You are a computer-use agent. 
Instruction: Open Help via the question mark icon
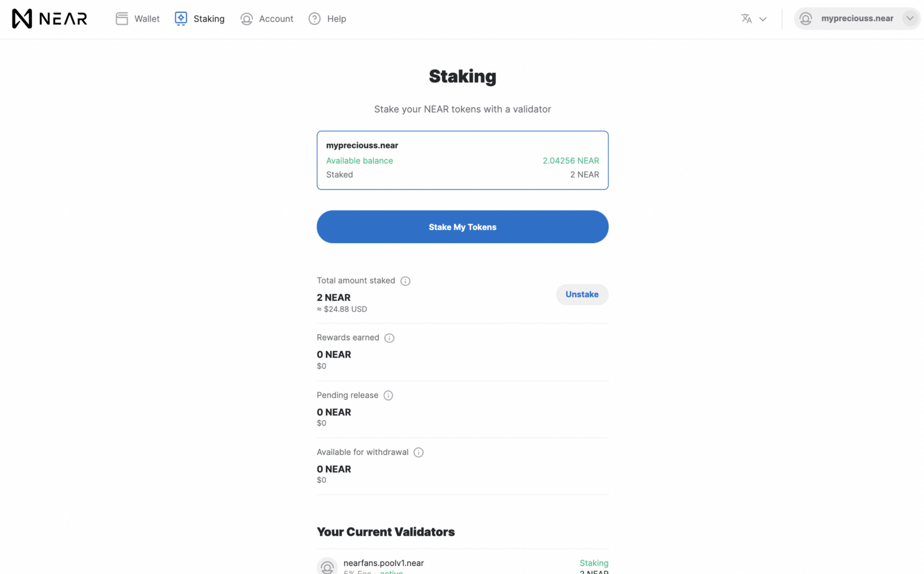click(x=313, y=19)
